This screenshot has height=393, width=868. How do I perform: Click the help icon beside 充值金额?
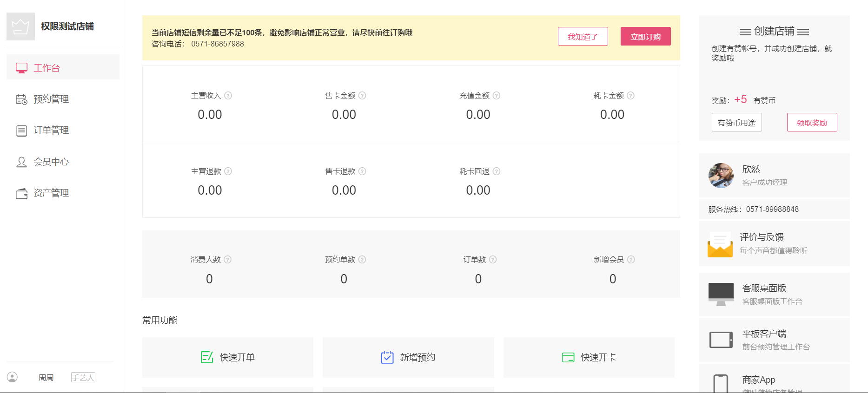[x=496, y=96]
